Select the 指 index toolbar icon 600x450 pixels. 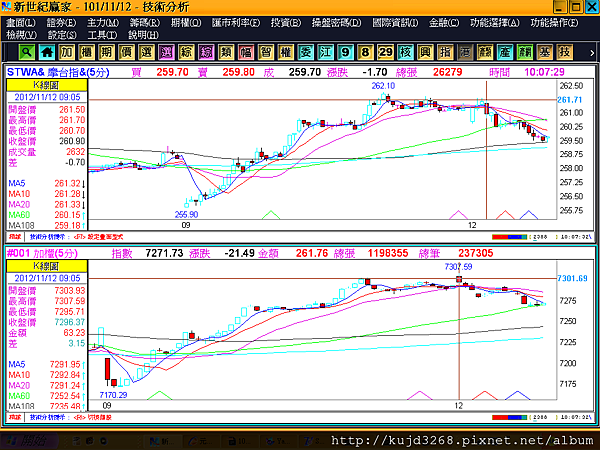pos(445,52)
